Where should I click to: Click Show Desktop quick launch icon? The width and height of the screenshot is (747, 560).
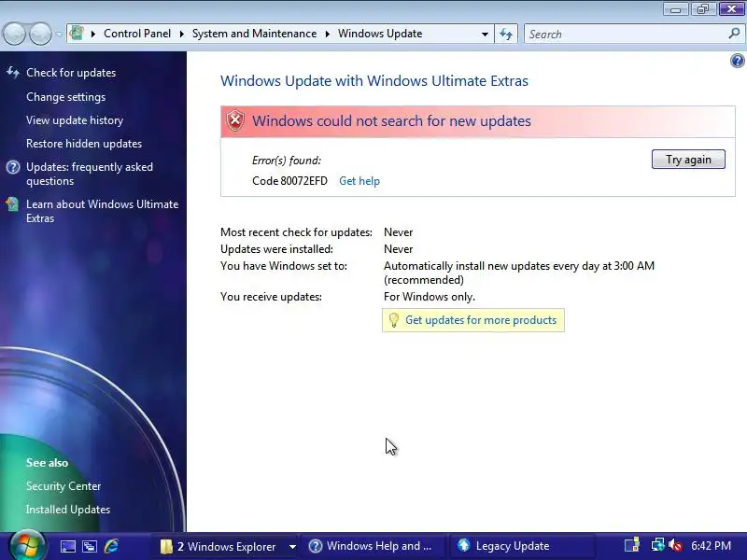[x=67, y=546]
